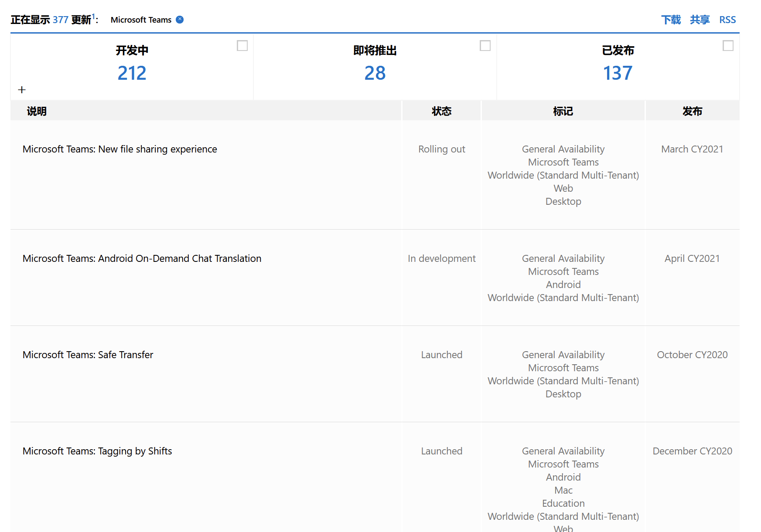Remove the Microsoft Teams filter chip

(179, 20)
